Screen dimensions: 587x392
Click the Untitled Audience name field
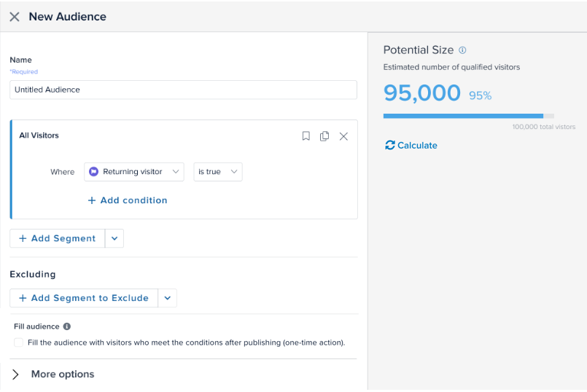183,90
